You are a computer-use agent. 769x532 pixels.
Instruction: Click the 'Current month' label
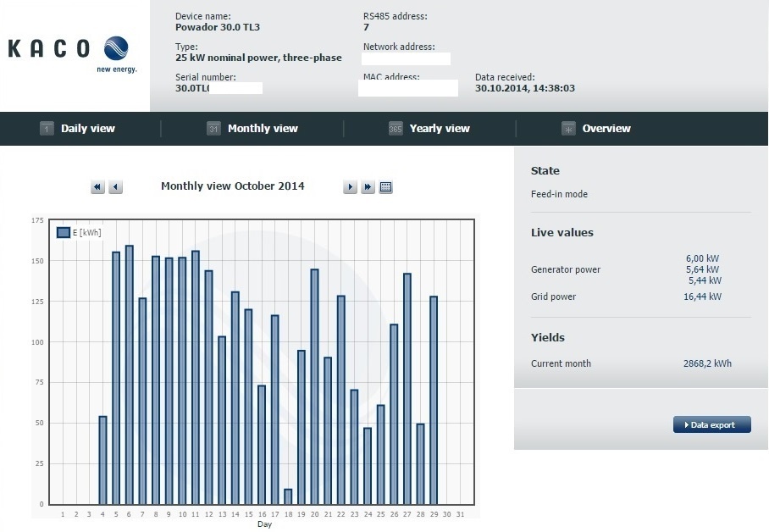561,363
